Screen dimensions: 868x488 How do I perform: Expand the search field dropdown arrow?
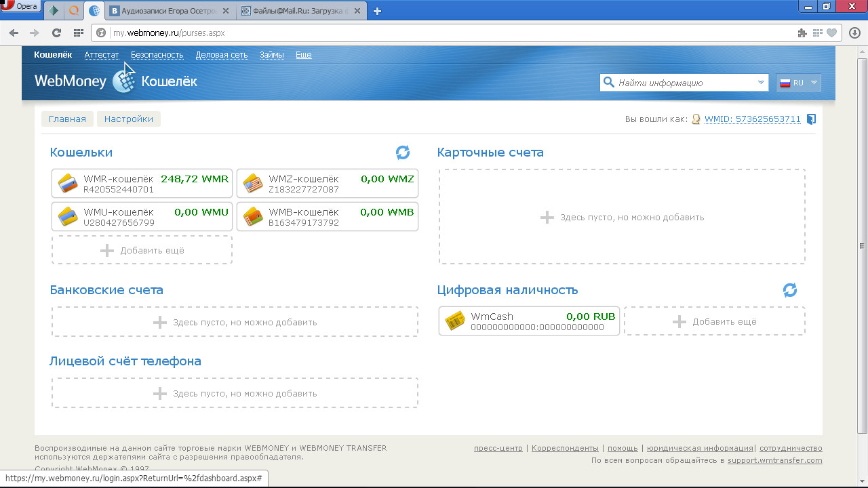(x=761, y=83)
